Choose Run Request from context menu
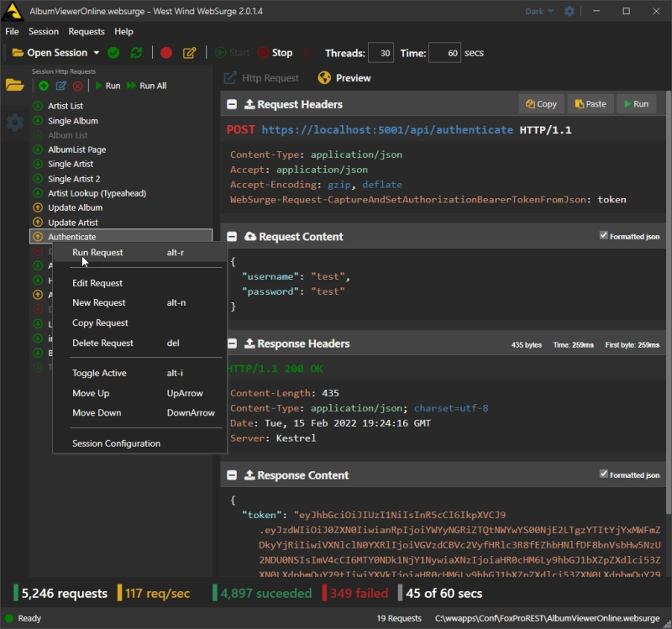The height and width of the screenshot is (629, 672). (x=139, y=253)
